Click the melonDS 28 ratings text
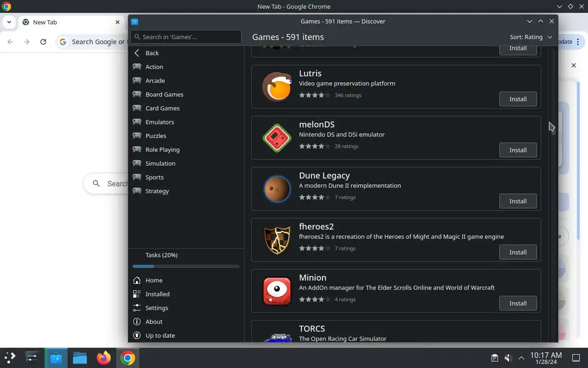The height and width of the screenshot is (368, 588). pyautogui.click(x=346, y=146)
